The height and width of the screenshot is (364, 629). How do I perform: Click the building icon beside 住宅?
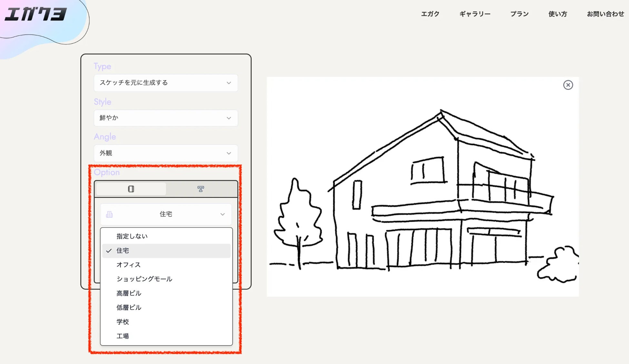(109, 215)
